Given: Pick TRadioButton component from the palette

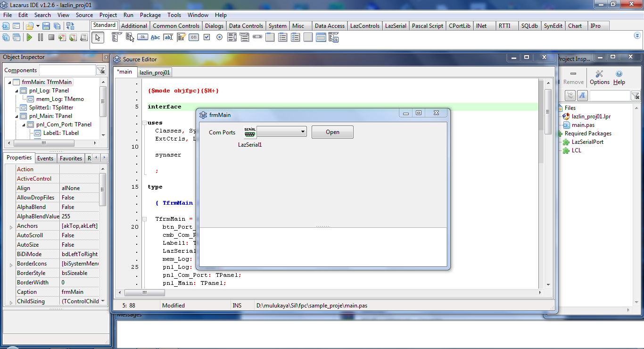Looking at the screenshot, I should pyautogui.click(x=219, y=37).
